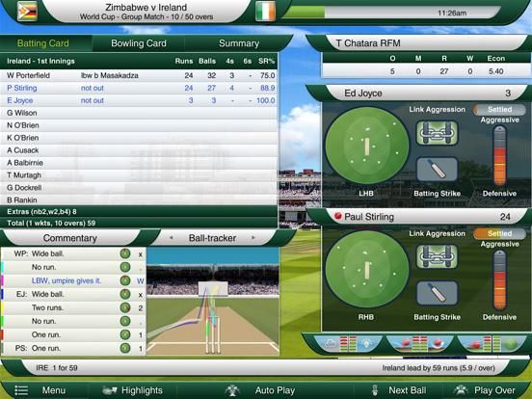The image size is (532, 399).
Task: Click the Ireland flag icon
Action: [265, 12]
